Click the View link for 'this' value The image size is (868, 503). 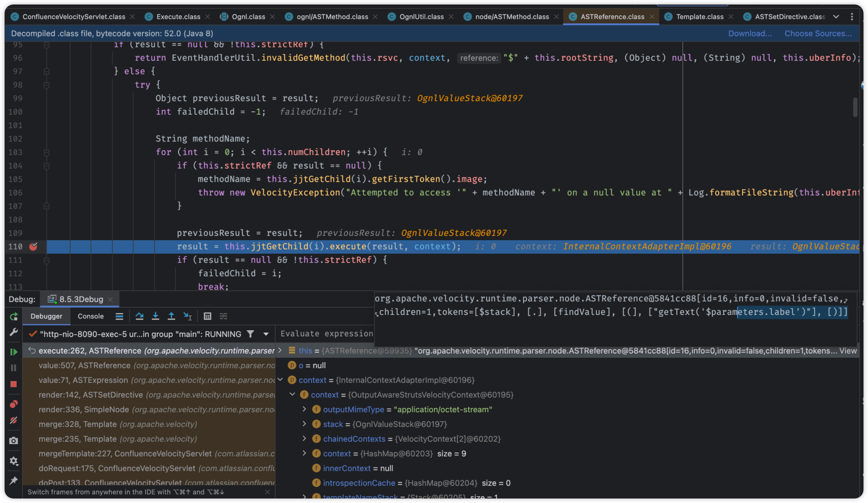848,350
